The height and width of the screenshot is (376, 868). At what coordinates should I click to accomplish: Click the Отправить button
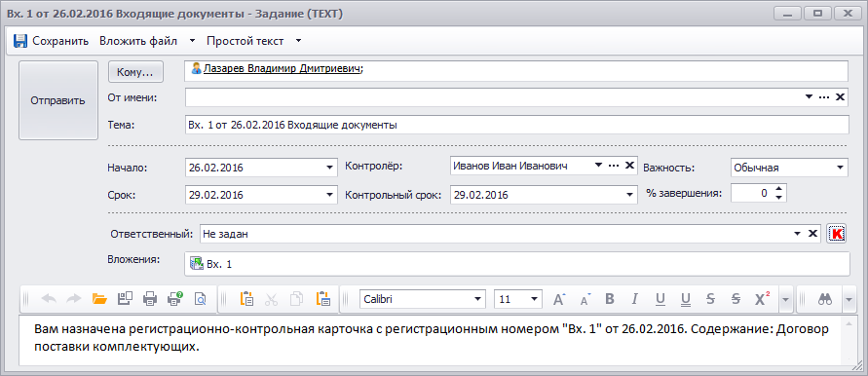tap(58, 100)
